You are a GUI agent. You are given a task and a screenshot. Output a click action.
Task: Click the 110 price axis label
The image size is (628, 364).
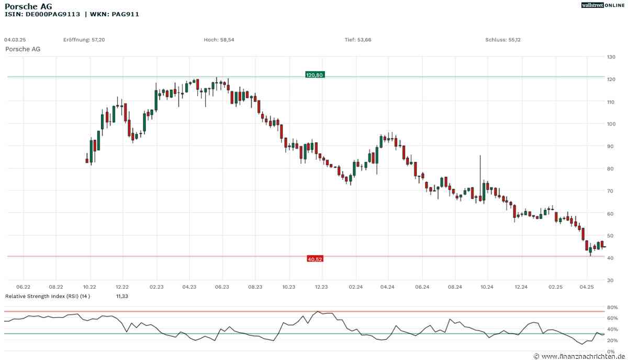611,101
